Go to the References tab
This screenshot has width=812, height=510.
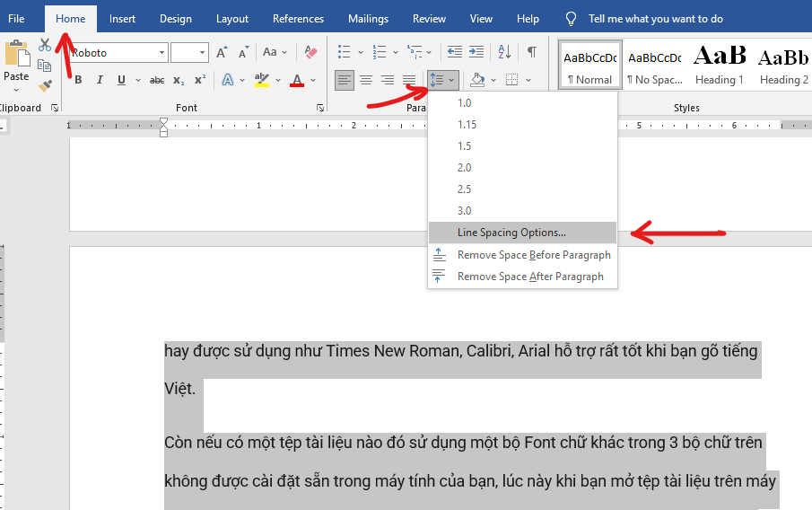(298, 19)
